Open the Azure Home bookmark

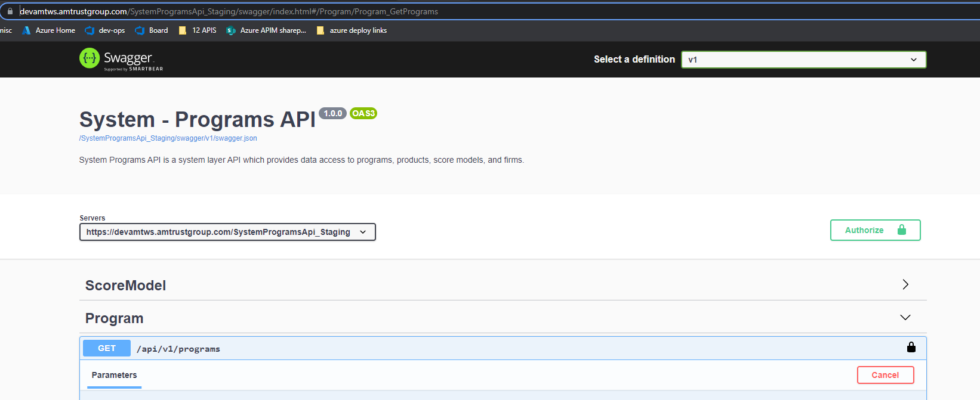(48, 30)
